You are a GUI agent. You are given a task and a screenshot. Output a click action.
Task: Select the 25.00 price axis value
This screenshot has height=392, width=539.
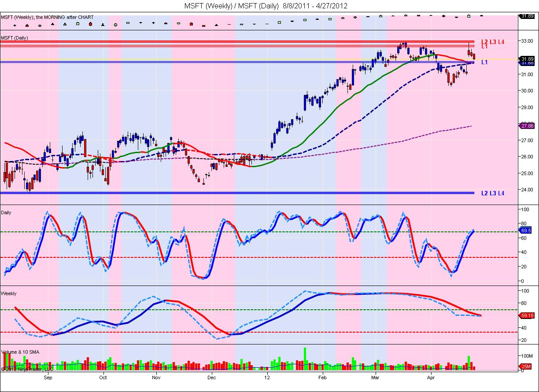(527, 173)
